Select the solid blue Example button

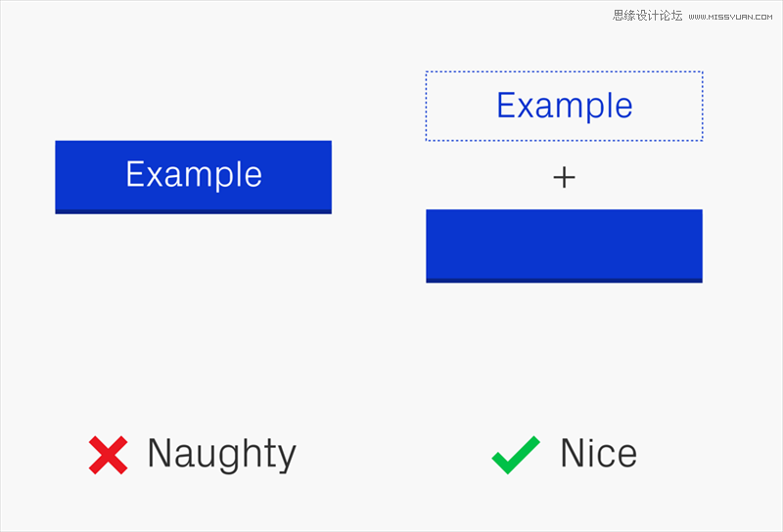[x=193, y=177]
